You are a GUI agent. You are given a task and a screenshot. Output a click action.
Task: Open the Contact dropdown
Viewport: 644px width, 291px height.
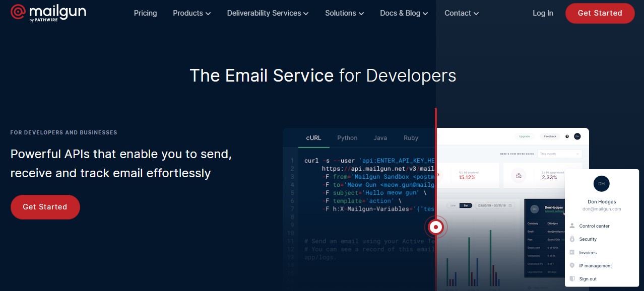[462, 13]
